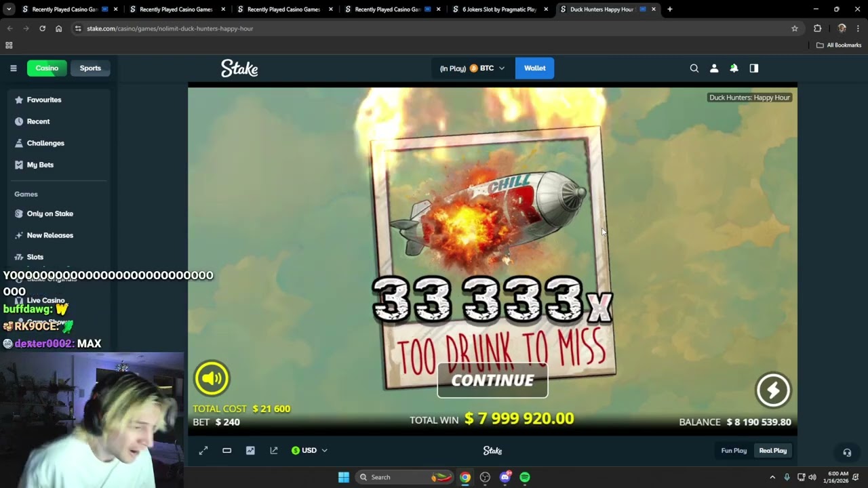Screen dimensions: 868x488
Task: Open the Chrome taskbar icon
Action: (465, 477)
